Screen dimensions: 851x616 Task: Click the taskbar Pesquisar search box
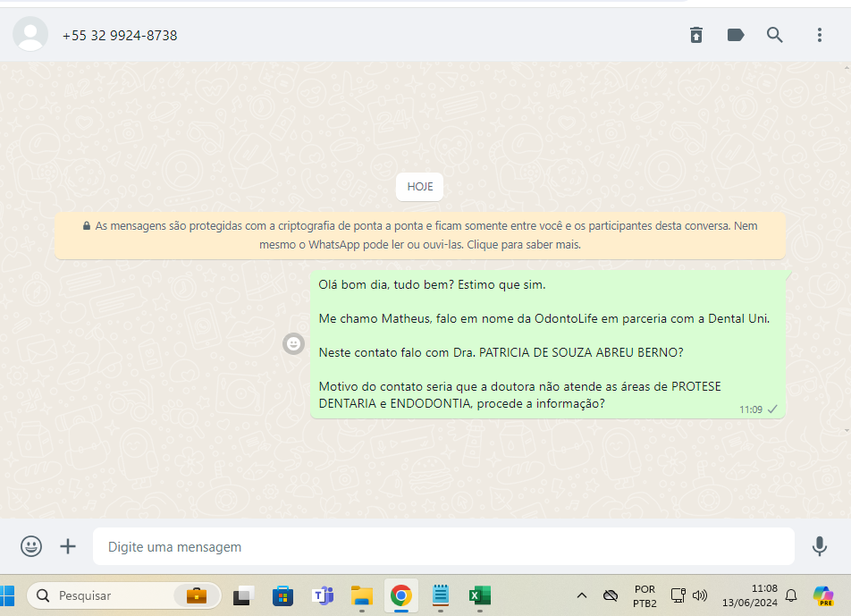(123, 595)
